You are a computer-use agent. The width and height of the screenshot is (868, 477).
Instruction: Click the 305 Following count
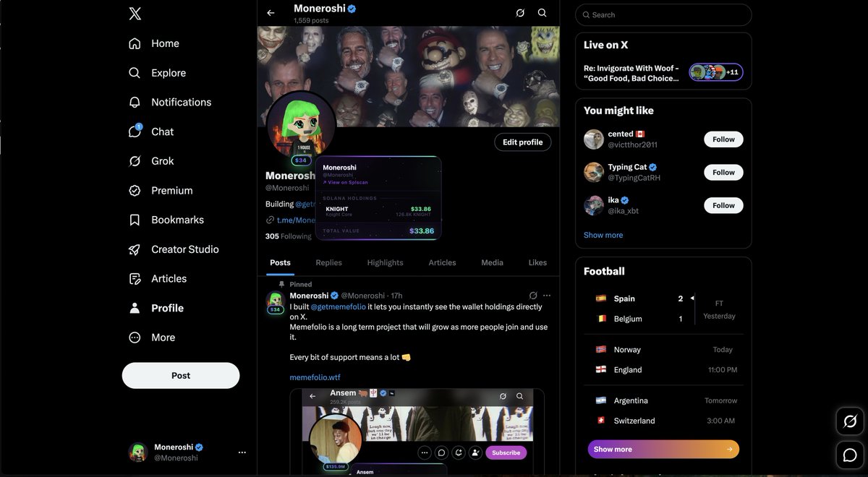coord(288,236)
